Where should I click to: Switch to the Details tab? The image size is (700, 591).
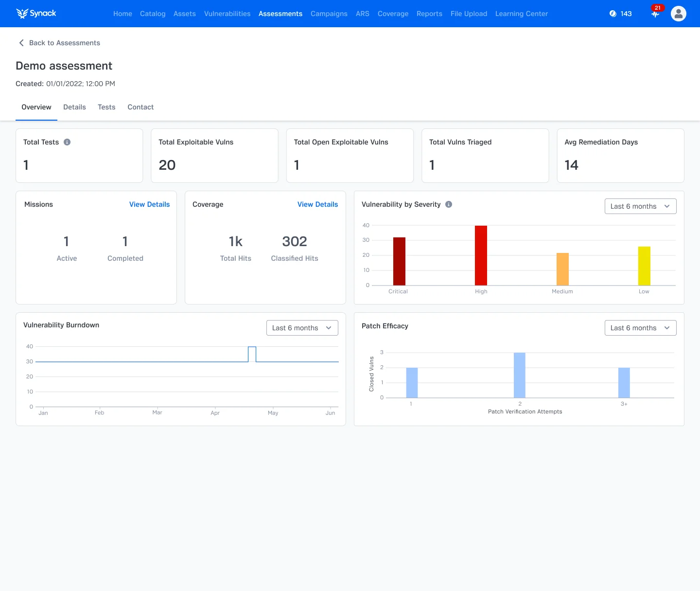[x=74, y=107]
